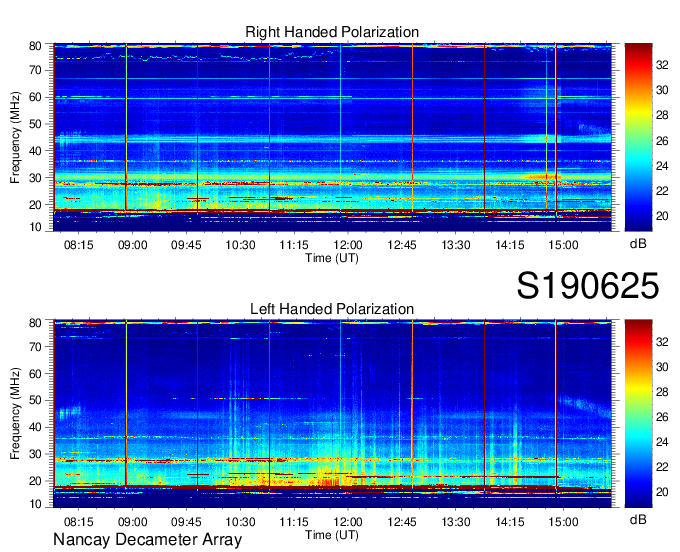Click the 12:45 tick of Right Handed plot

402,245
